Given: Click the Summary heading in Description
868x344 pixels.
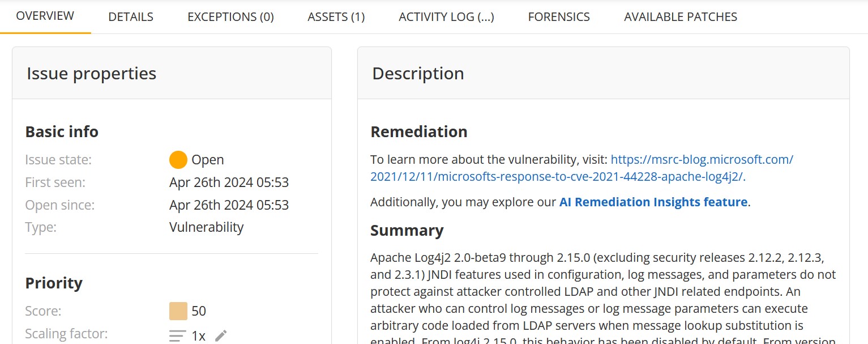Looking at the screenshot, I should (407, 231).
